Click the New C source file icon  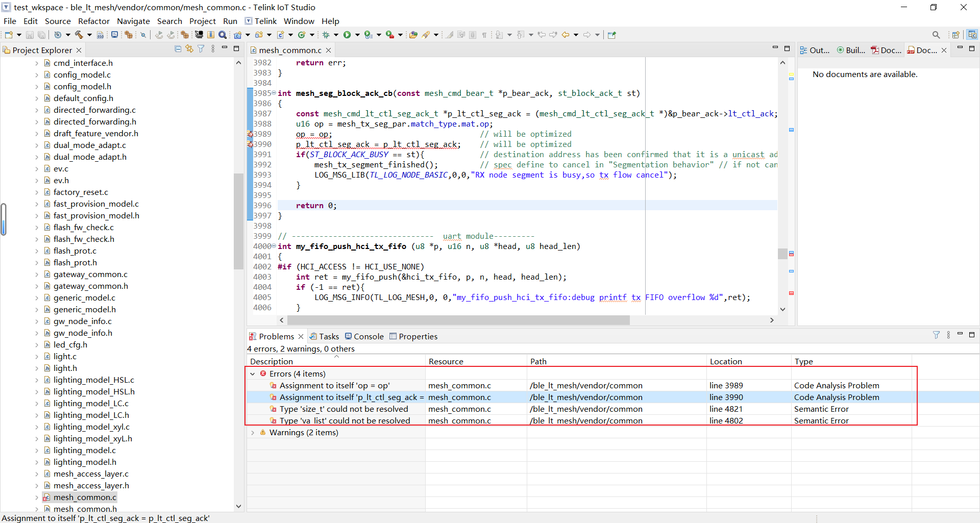point(281,35)
